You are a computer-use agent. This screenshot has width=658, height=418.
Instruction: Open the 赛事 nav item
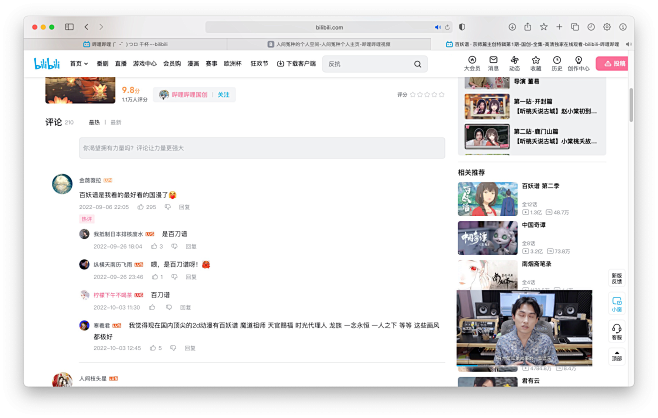click(212, 64)
